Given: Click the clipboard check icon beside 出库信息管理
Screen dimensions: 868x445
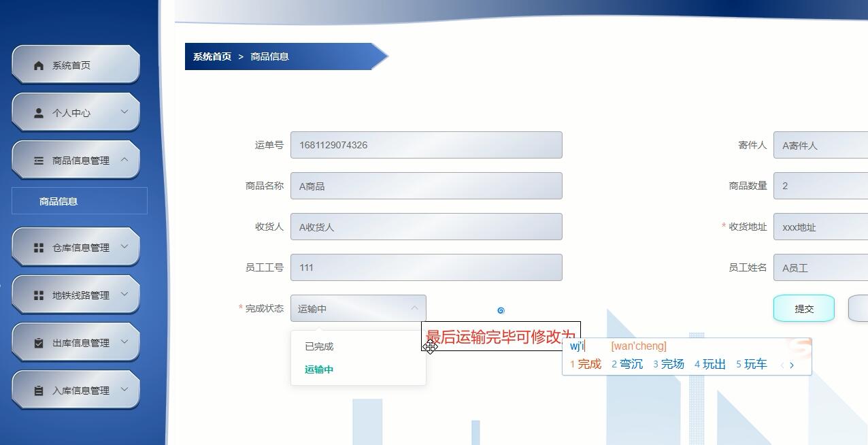Looking at the screenshot, I should point(39,343).
